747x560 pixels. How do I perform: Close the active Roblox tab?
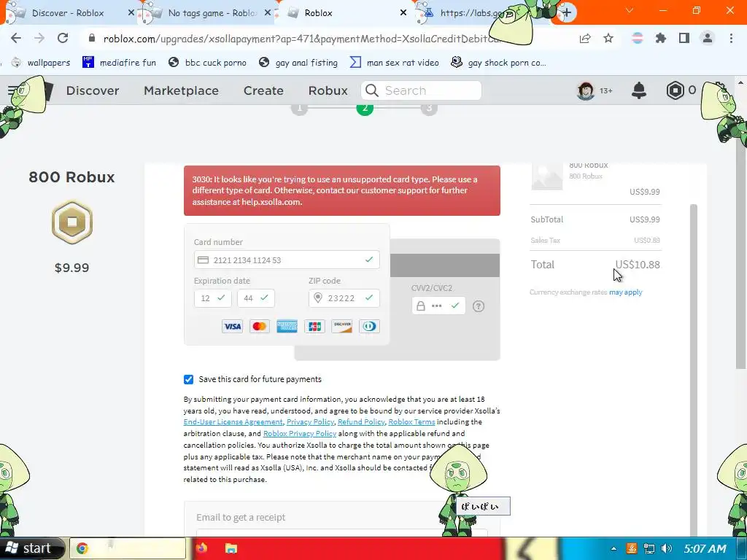[x=403, y=13]
